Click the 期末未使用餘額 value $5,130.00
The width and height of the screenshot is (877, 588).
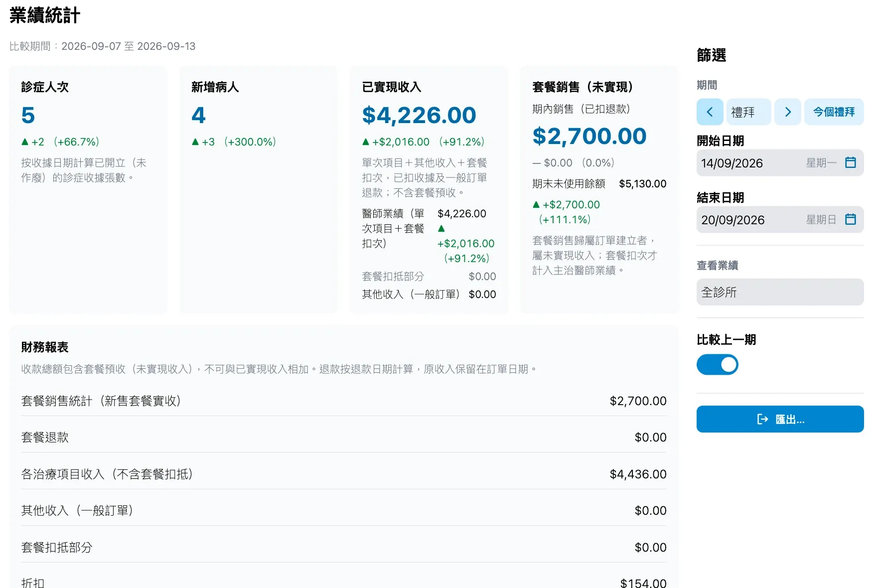click(x=642, y=184)
